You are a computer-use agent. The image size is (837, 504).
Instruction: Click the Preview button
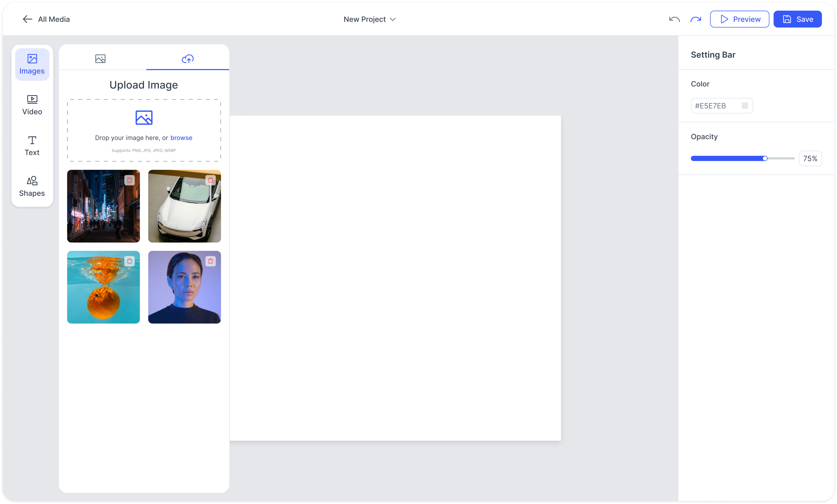click(x=740, y=19)
